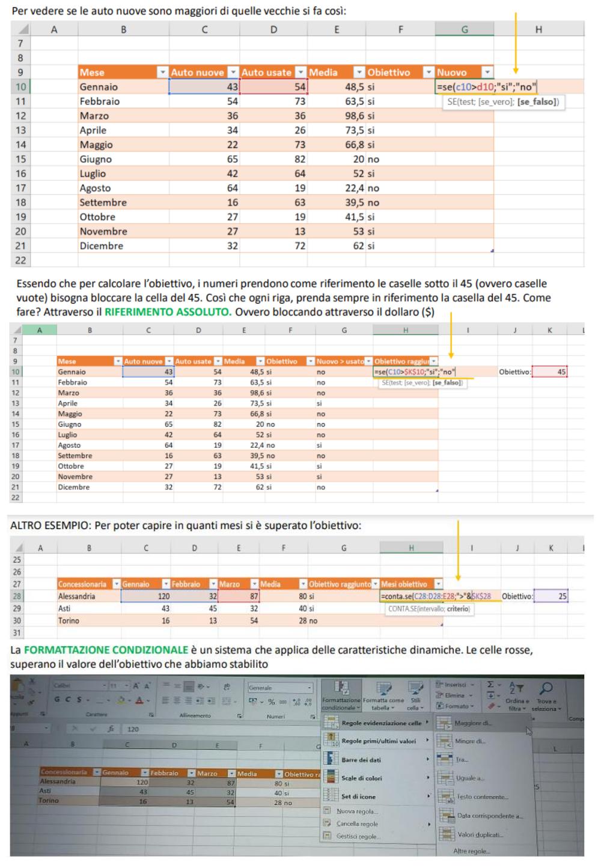Image resolution: width=601 pixels, height=868 pixels.
Task: Open the Formatta come tabella gallery
Action: pos(383,696)
